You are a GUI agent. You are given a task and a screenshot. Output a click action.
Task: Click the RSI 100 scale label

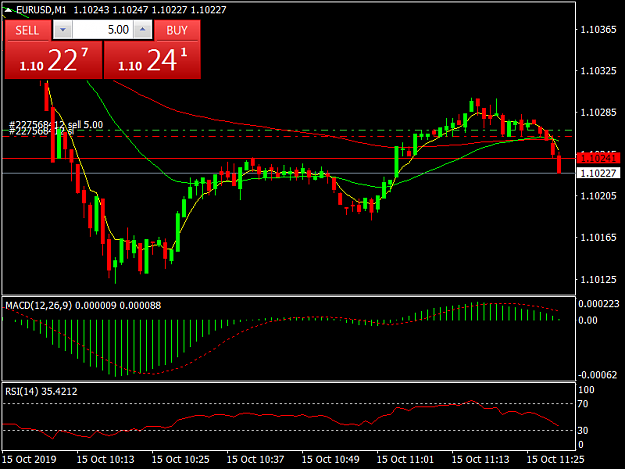tap(586, 390)
